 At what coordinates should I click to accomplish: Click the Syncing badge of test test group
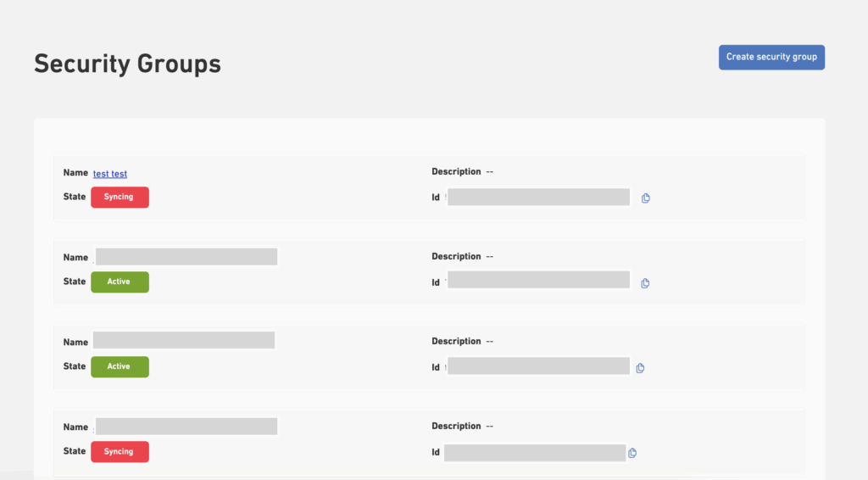[x=120, y=197]
